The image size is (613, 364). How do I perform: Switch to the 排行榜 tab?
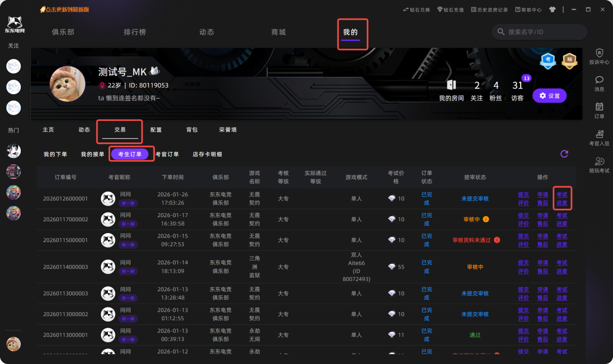135,32
